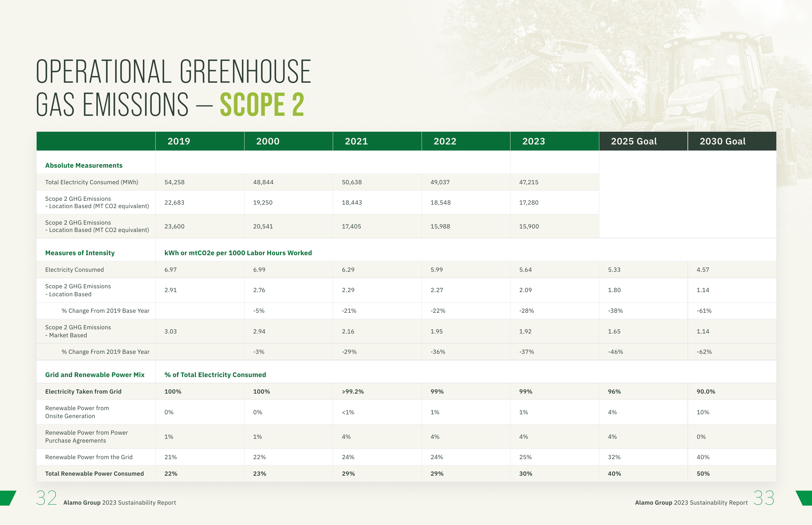This screenshot has width=812, height=525.
Task: Click Grid and Renewable Power Mix heading
Action: point(95,375)
